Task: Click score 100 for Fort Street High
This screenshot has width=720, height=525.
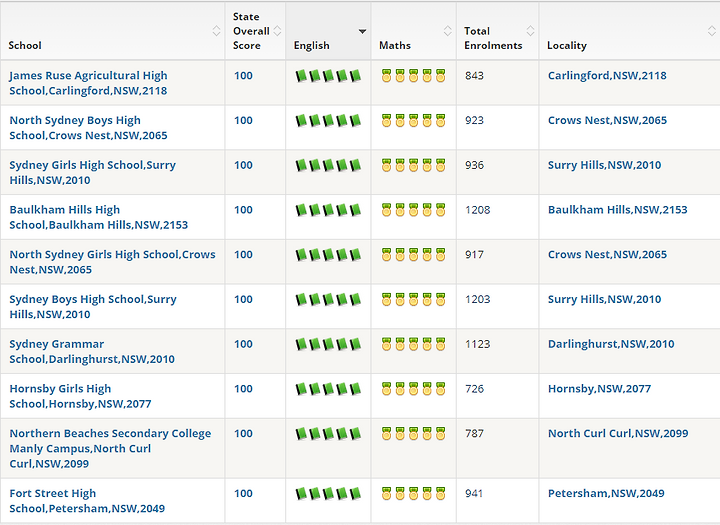Action: (x=243, y=493)
